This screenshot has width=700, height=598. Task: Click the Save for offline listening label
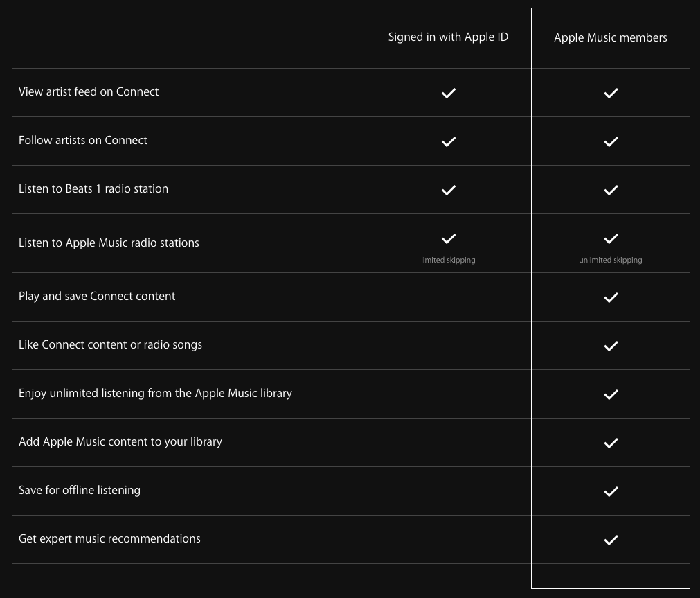coord(80,491)
